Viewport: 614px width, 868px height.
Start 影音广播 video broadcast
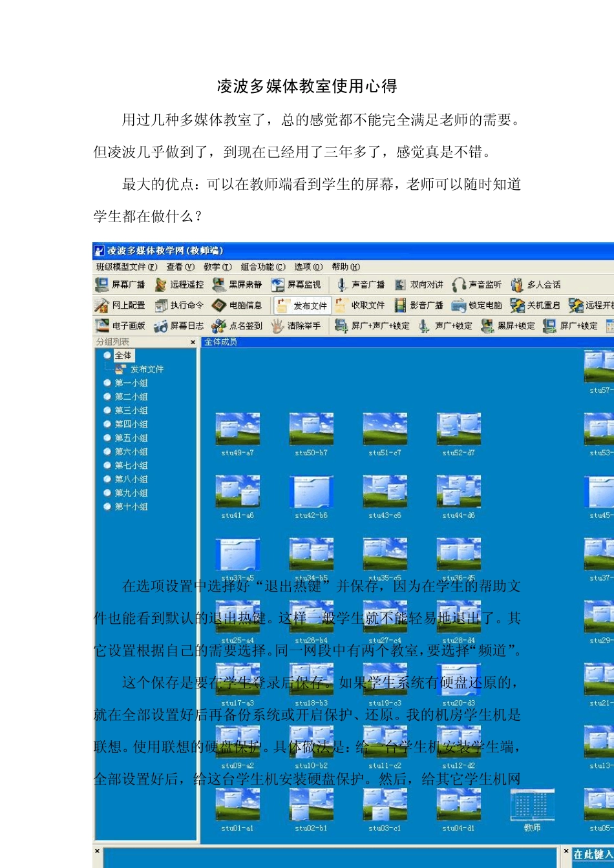point(419,305)
